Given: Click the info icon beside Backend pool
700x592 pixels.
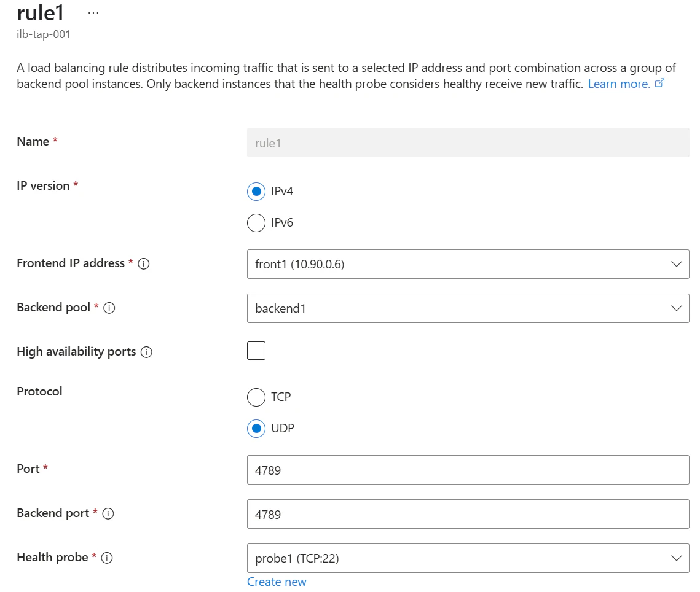Looking at the screenshot, I should [x=109, y=308].
